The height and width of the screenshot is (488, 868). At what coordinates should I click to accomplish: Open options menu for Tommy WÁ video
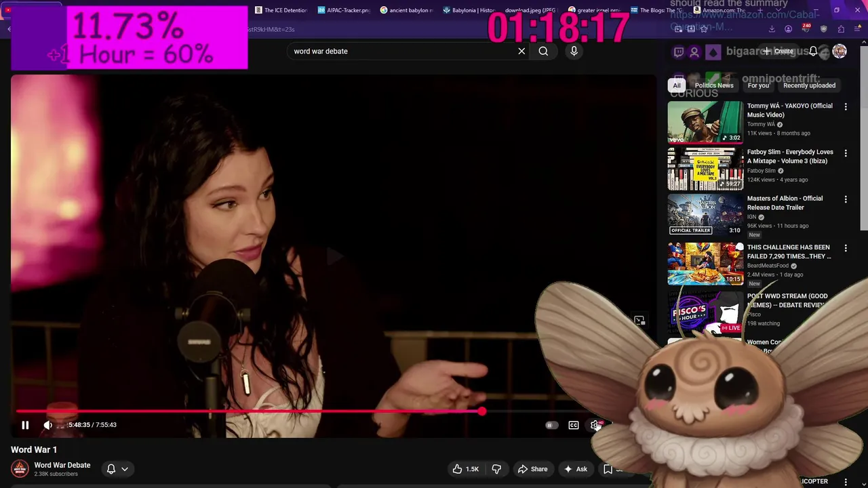click(846, 106)
